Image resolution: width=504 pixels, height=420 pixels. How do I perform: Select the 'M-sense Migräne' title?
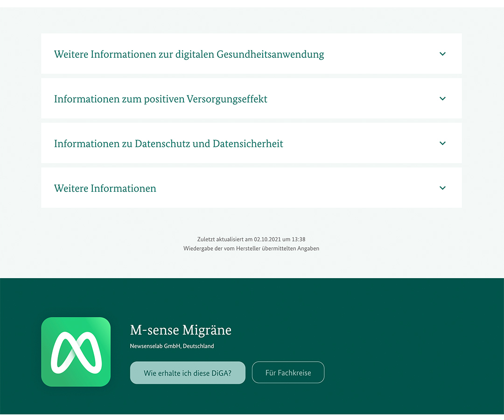181,330
